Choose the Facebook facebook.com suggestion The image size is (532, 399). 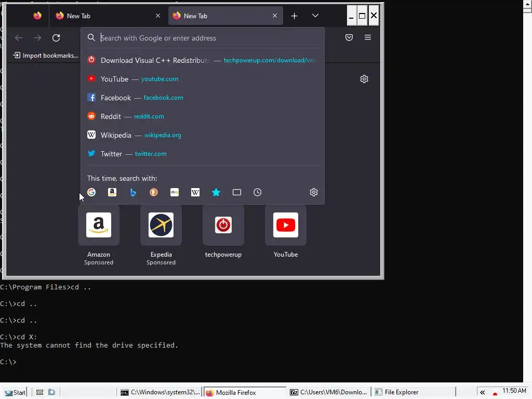coord(203,97)
